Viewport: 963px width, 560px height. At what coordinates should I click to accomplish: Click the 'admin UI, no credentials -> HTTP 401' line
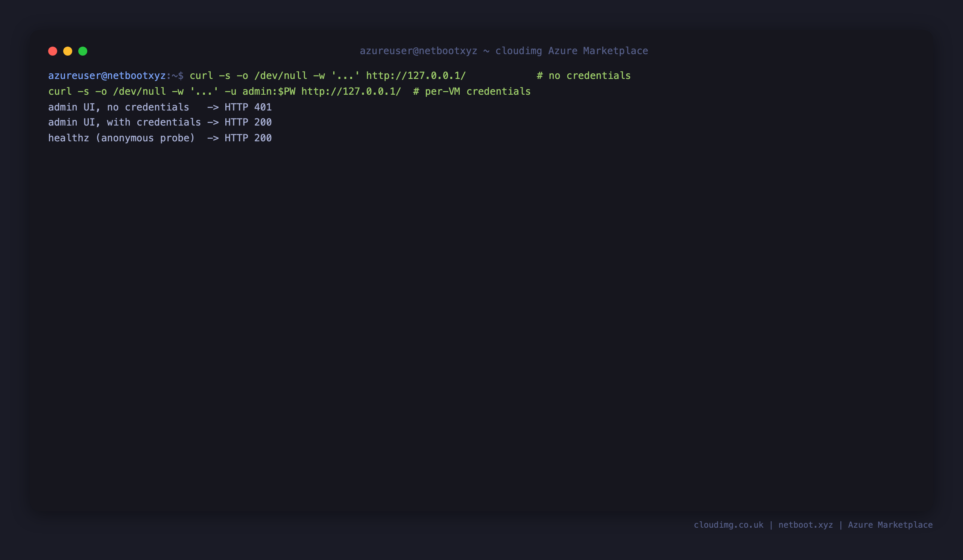coord(160,107)
